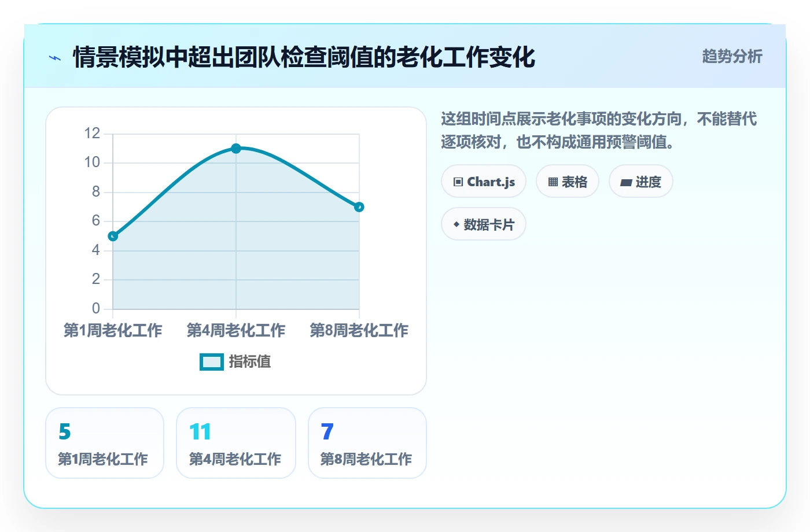Click the progress icon in 进度 tag
810x532 pixels.
626,183
